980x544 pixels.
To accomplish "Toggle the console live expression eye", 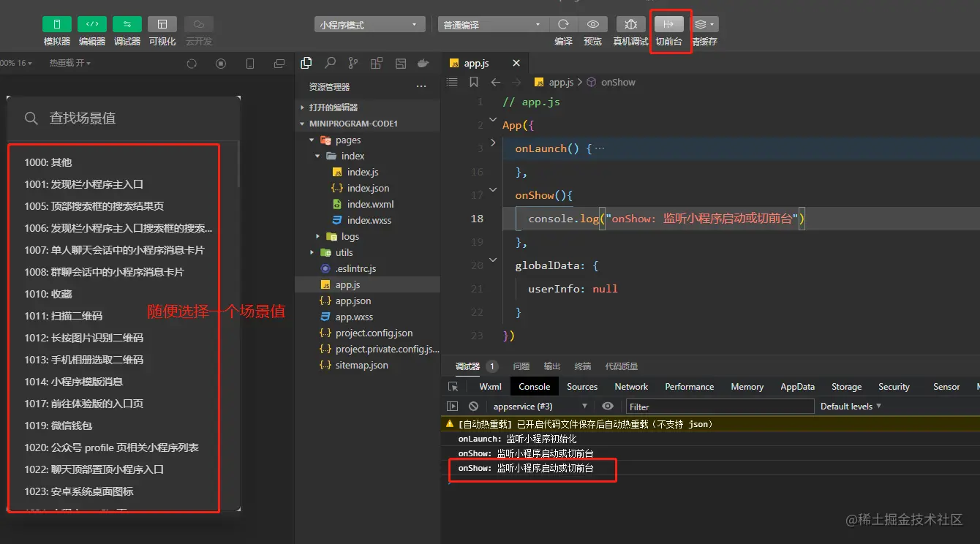I will pyautogui.click(x=608, y=406).
